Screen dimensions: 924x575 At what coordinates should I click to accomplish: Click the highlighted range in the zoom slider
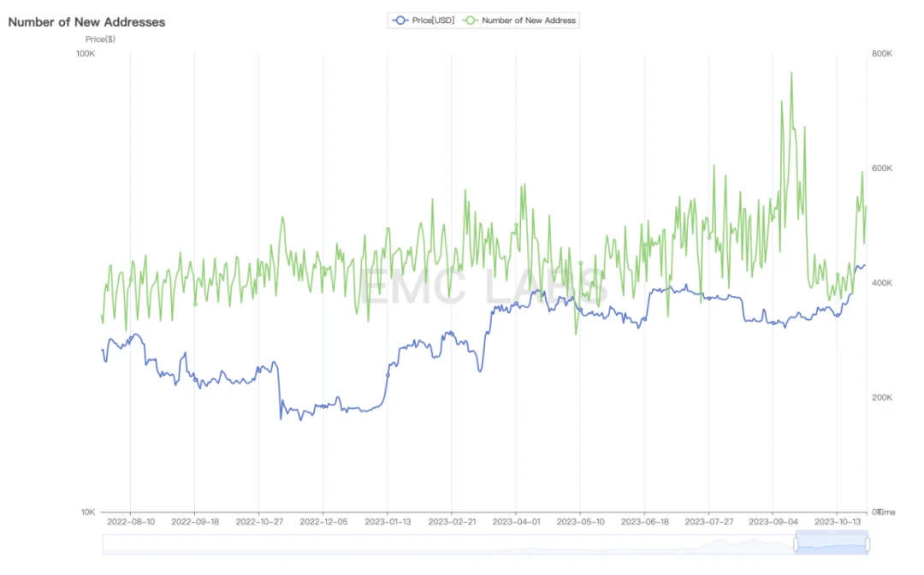(832, 544)
